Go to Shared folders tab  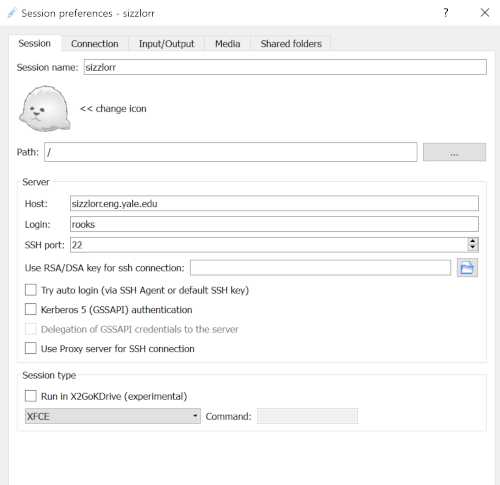click(291, 44)
